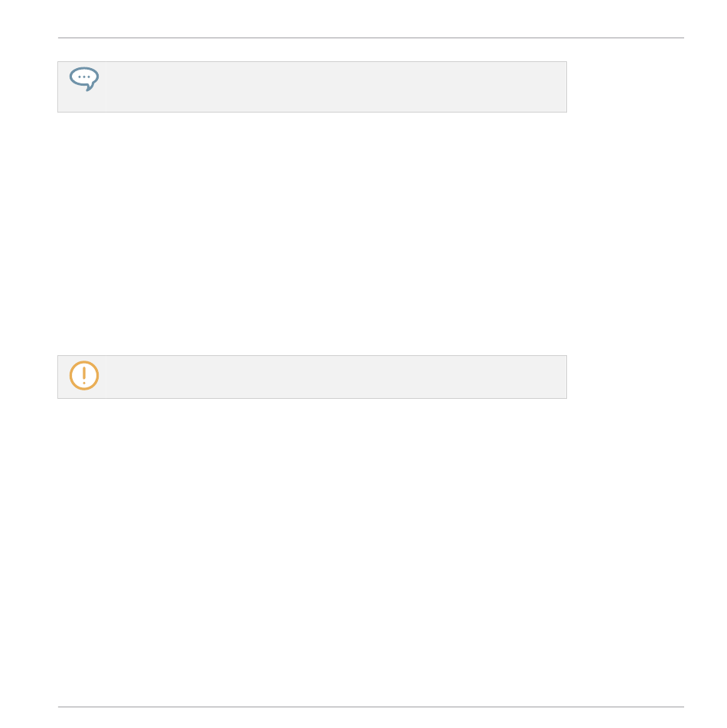727x728 pixels.
Task: Click the orange exclamation mark warning icon
Action: point(84,375)
